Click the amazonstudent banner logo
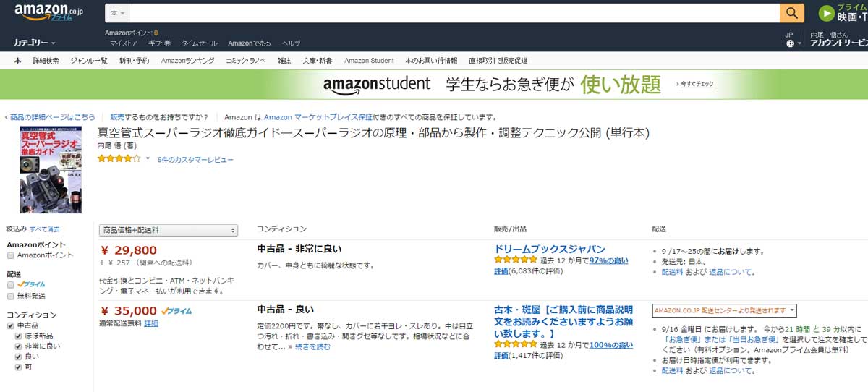 point(377,84)
